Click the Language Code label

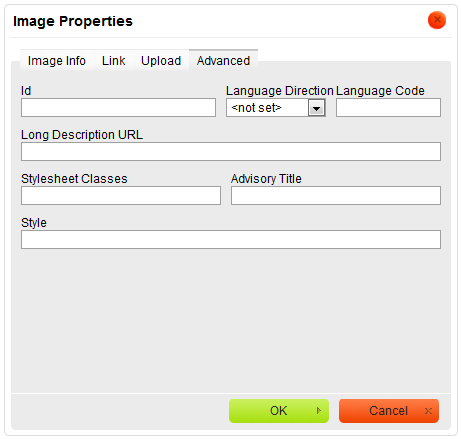tap(380, 91)
